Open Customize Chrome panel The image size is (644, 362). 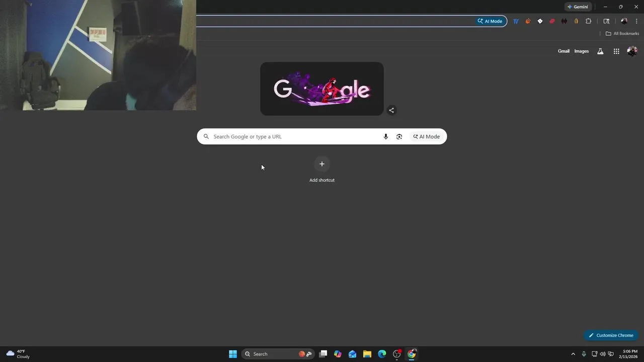pos(611,335)
